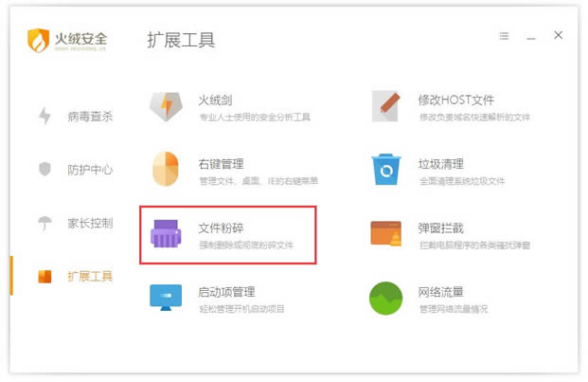Click the 右键管理 mouse icon
The image size is (588, 382).
[166, 168]
